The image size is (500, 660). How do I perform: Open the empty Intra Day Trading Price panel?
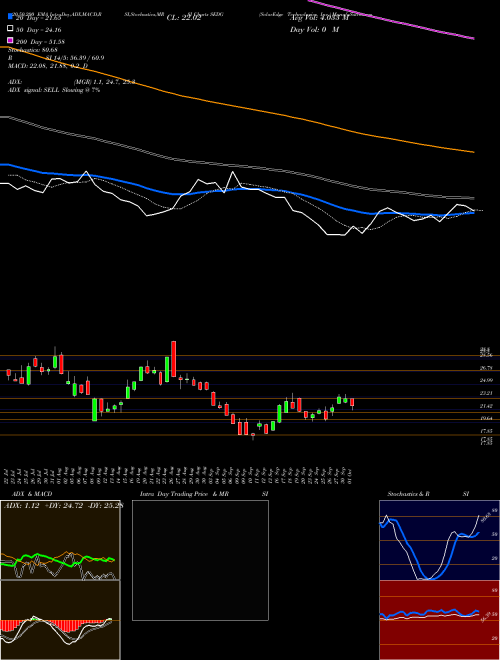[200, 560]
